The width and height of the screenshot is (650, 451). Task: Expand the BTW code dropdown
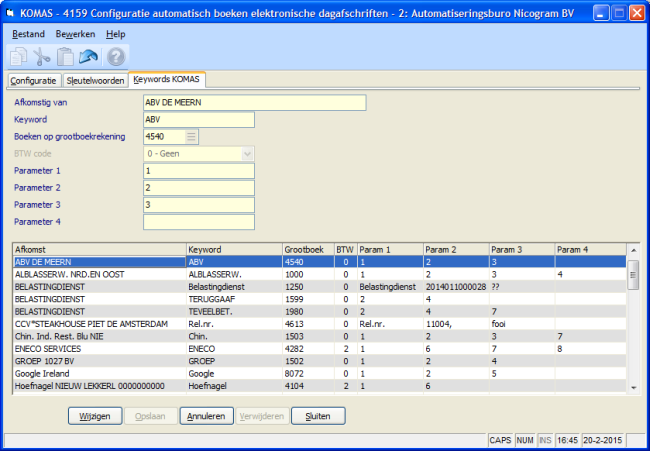tap(247, 154)
